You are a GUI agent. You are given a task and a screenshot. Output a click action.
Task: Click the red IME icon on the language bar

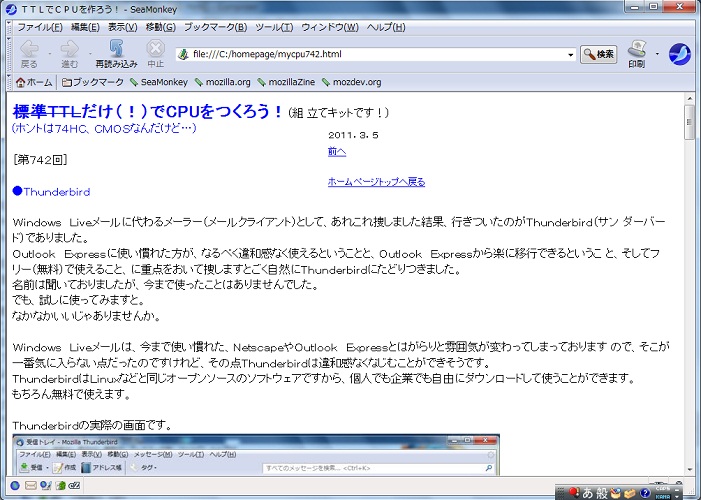tap(574, 492)
